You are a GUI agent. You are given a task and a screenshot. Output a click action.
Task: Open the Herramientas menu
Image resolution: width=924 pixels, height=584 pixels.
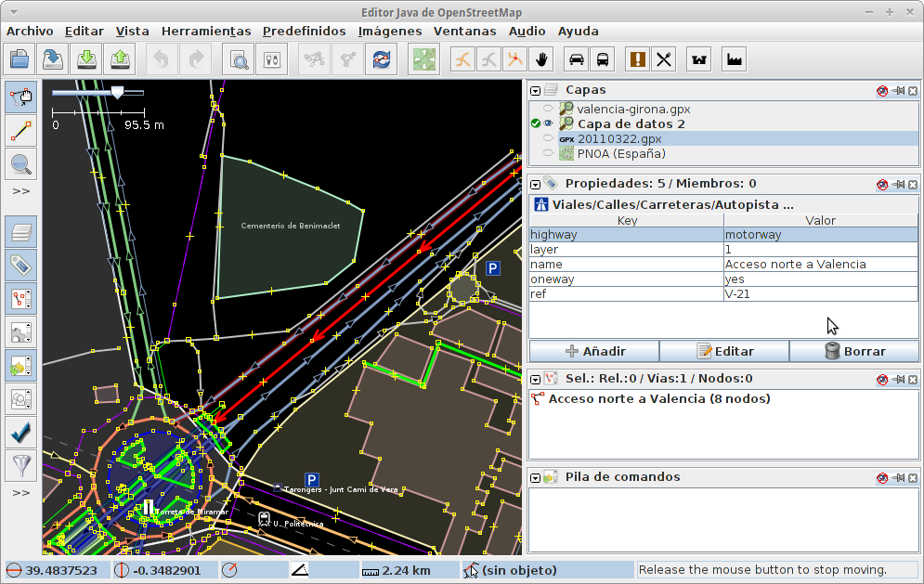(206, 31)
